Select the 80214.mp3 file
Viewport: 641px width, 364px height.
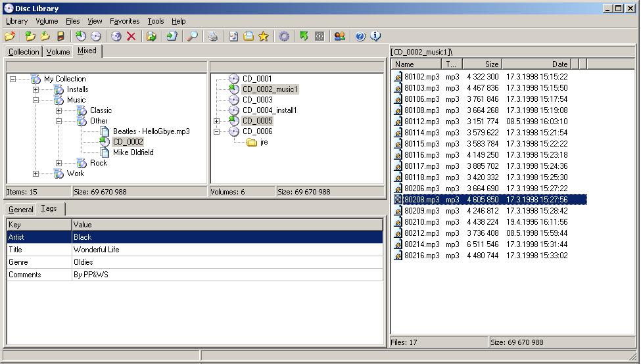(421, 244)
